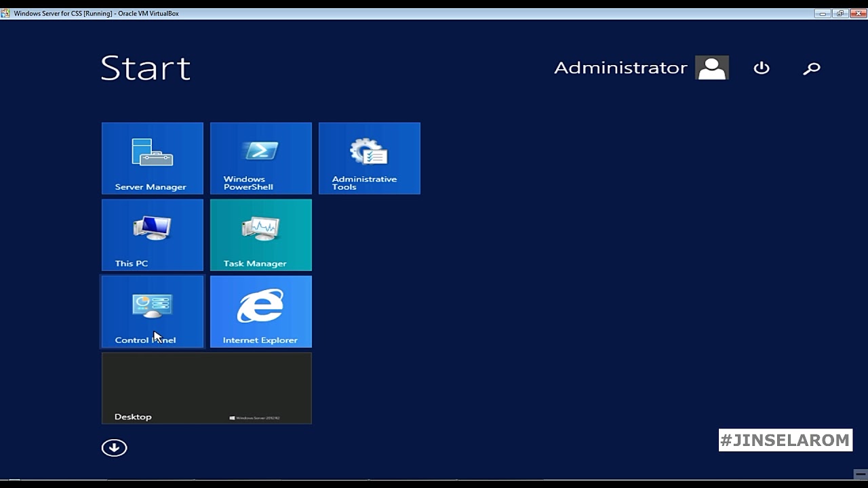Screen dimensions: 868x488
Task: Open the Administrative Tools tile
Action: click(x=370, y=159)
